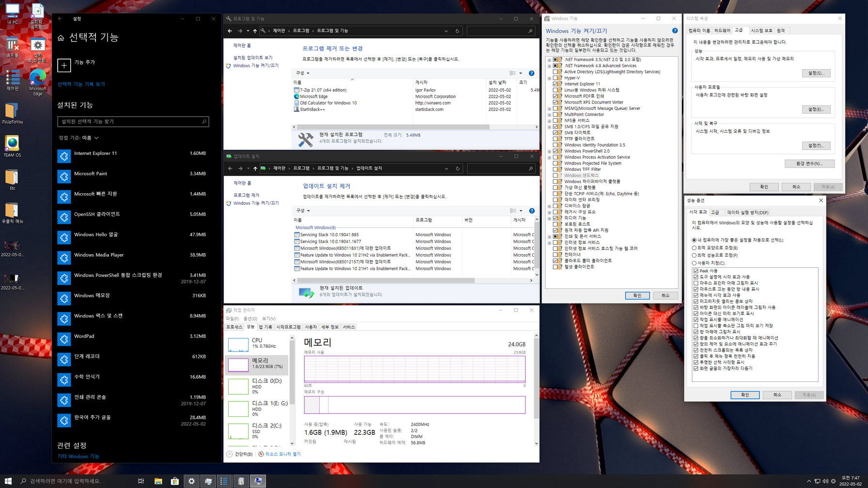868x488 pixels.
Task: Open File Explorer from taskbar
Action: (158, 481)
